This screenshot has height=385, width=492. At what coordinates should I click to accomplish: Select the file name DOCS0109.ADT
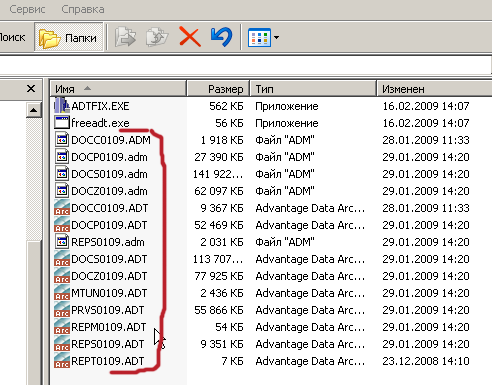109,259
